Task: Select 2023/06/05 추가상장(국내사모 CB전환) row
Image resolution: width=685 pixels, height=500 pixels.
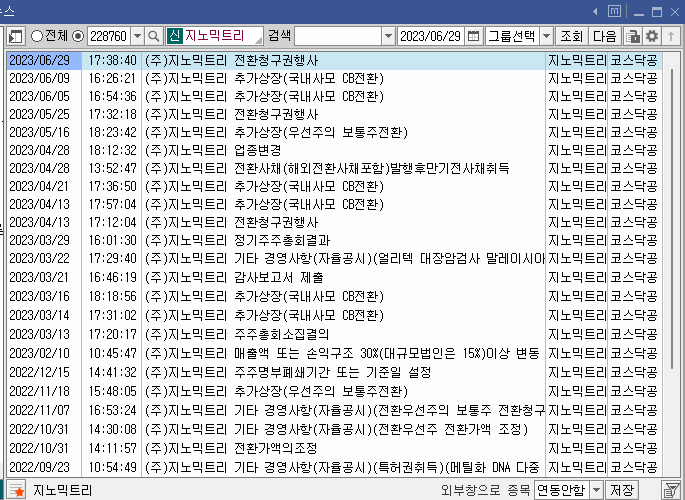Action: pos(334,97)
